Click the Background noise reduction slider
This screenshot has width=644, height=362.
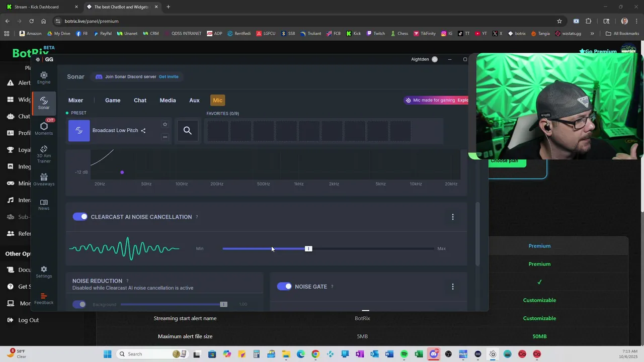coord(174,304)
